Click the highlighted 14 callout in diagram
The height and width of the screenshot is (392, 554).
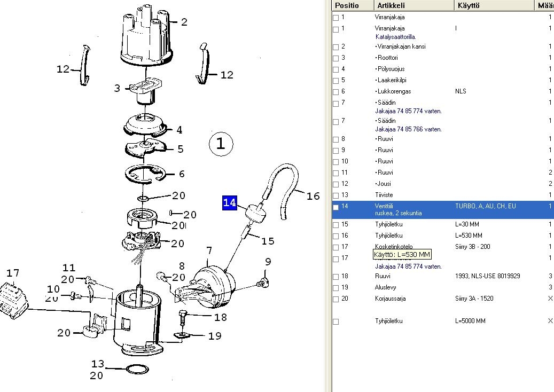click(x=229, y=203)
